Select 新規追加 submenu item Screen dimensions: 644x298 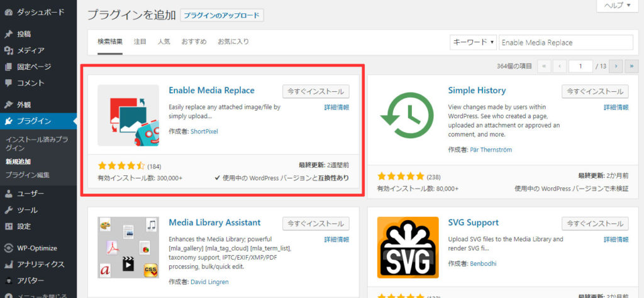click(18, 162)
